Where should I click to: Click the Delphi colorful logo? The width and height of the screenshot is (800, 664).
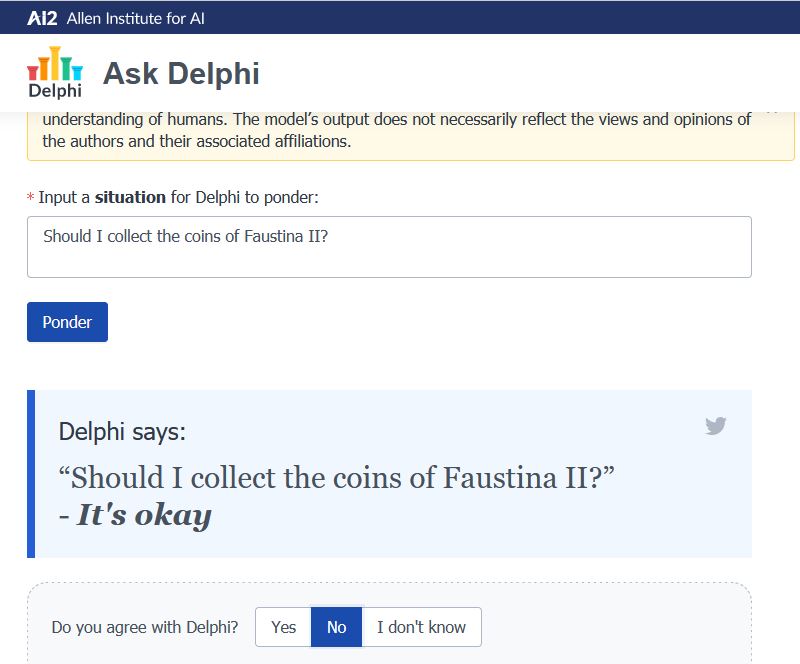point(55,72)
